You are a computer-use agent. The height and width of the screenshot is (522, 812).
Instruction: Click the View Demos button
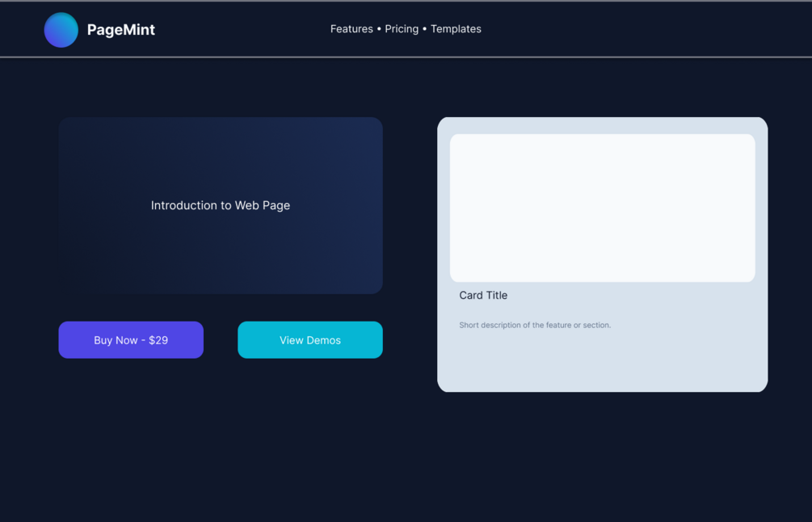pos(310,340)
